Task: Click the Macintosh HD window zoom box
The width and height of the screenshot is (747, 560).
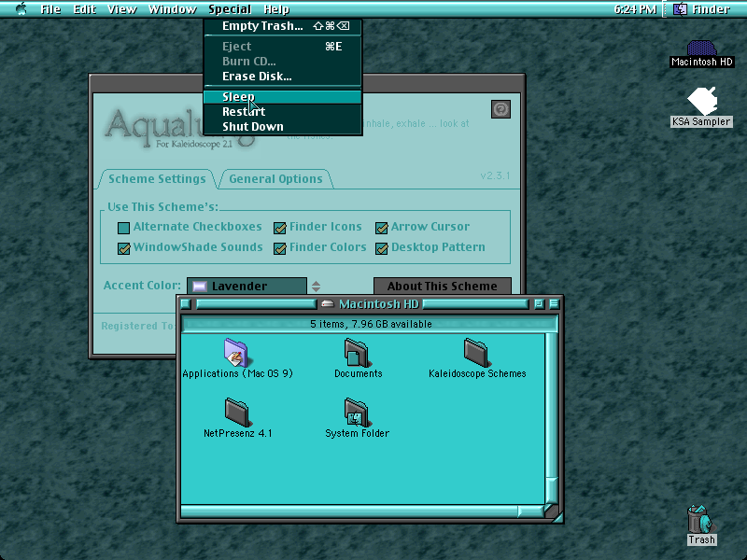Action: 539,304
